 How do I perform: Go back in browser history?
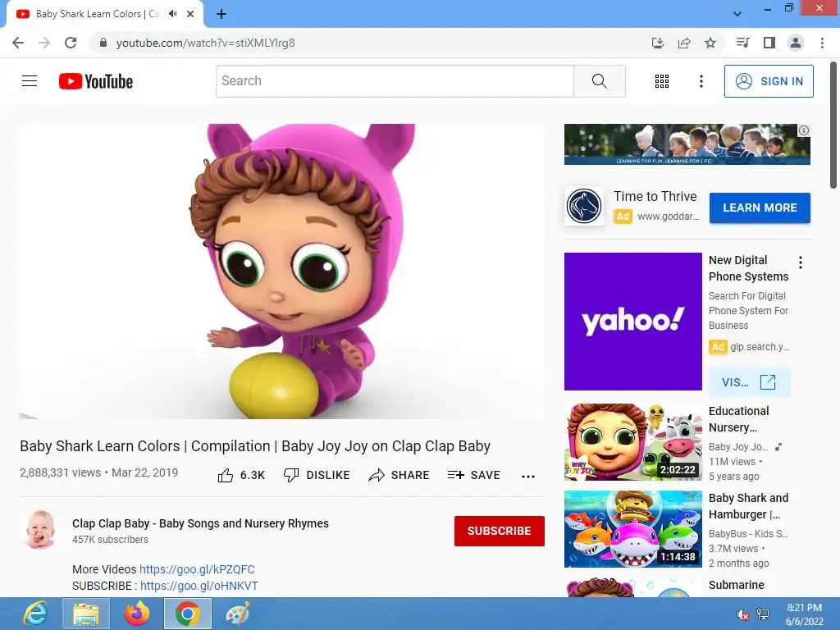[18, 43]
